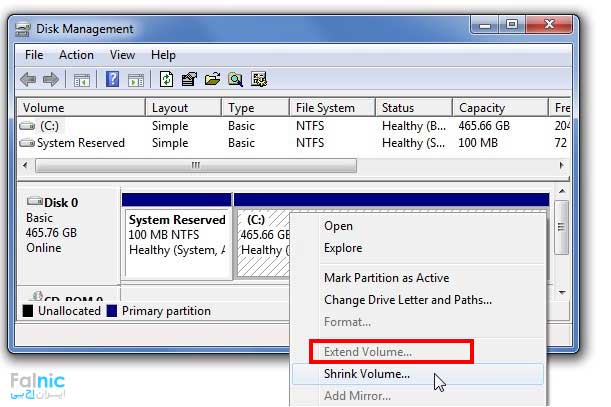Viewport: 611px width, 407px height.
Task: Select Mark Partition as Active
Action: click(386, 278)
